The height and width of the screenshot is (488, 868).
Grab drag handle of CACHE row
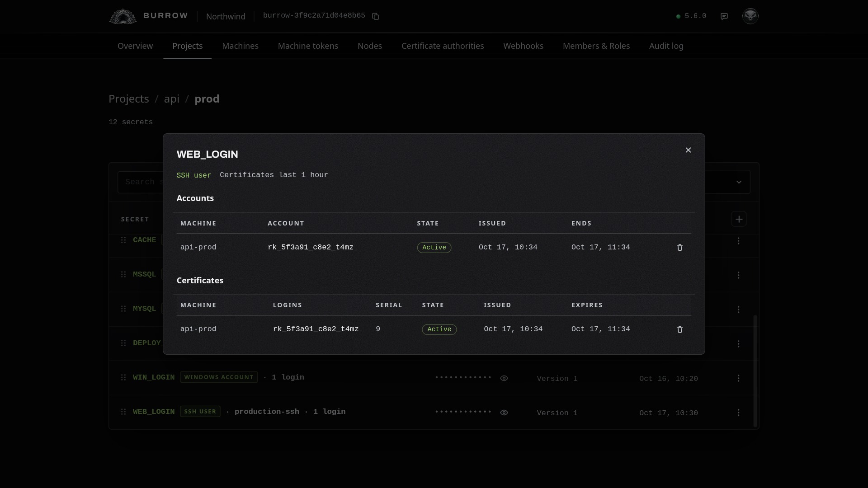[123, 240]
